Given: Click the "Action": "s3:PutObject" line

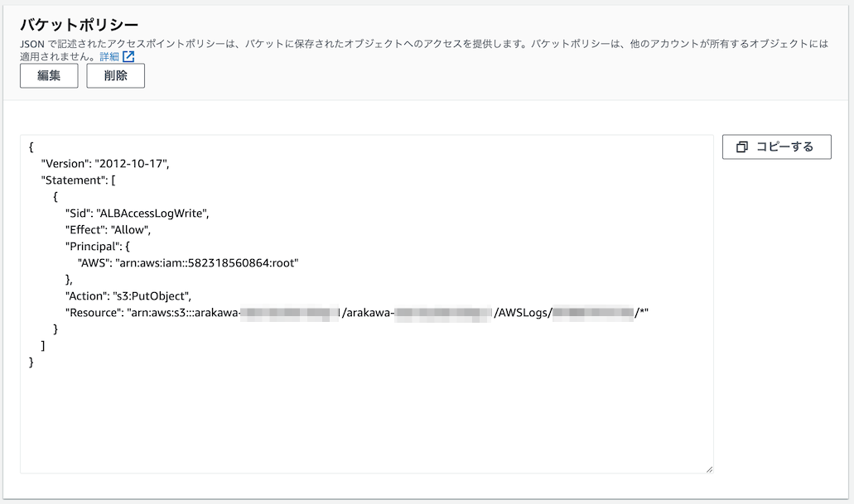Looking at the screenshot, I should pyautogui.click(x=128, y=295).
